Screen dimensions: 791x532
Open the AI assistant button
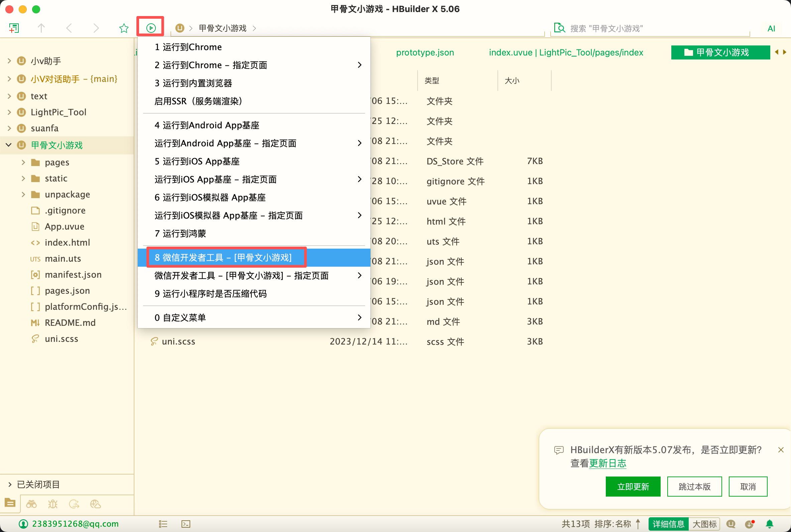pyautogui.click(x=771, y=28)
